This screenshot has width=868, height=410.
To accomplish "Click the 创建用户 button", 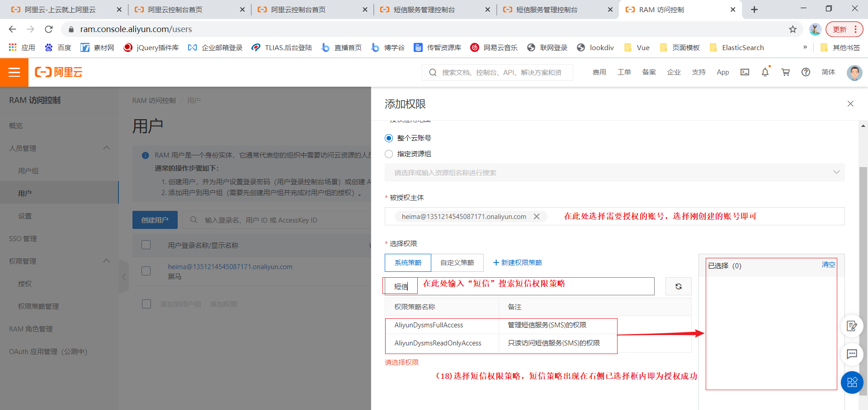I will coord(155,220).
